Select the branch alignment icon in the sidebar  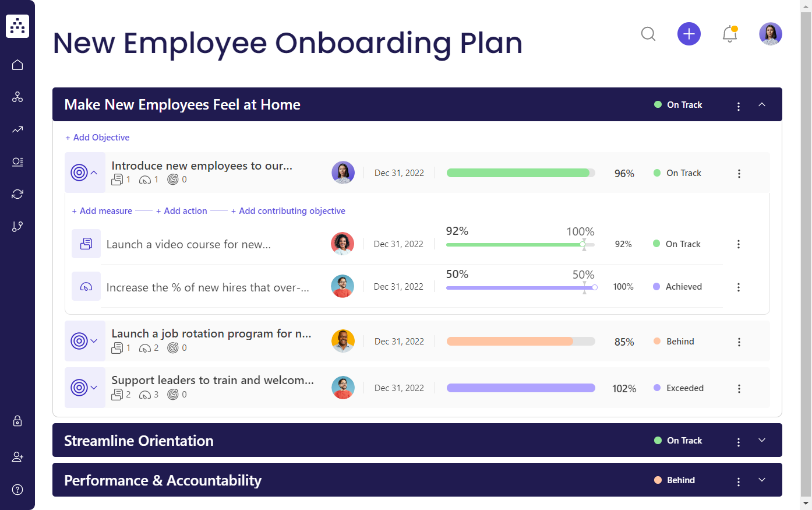17,226
